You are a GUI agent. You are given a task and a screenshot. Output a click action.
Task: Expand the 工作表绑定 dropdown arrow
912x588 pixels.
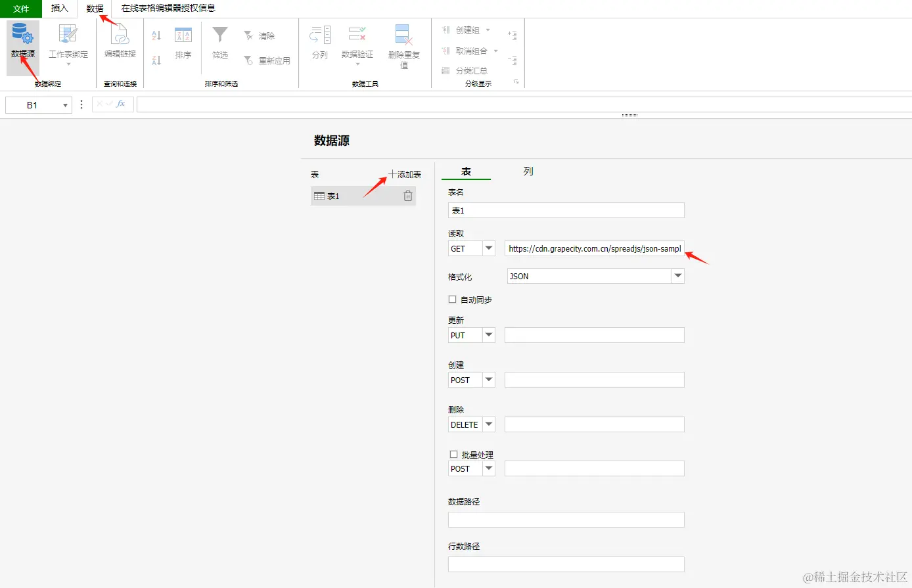pos(68,64)
